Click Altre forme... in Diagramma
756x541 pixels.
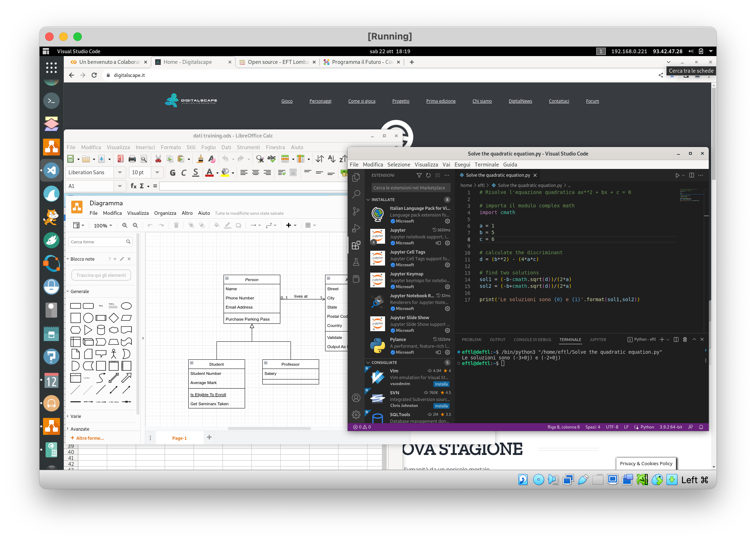click(x=87, y=438)
